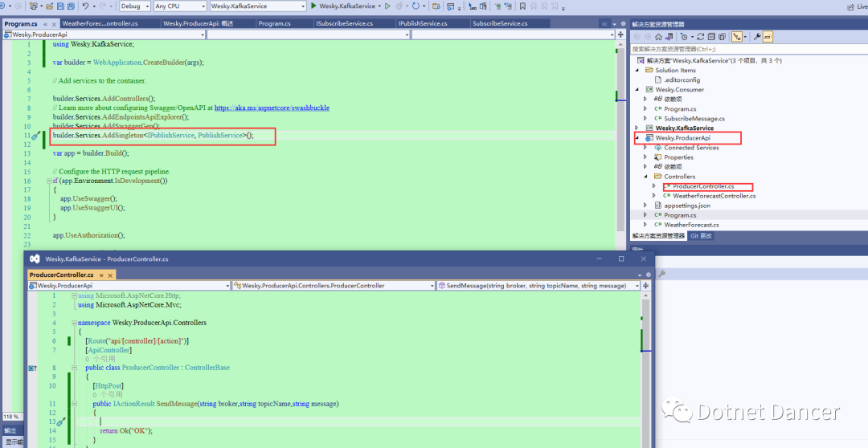The image size is (868, 448).
Task: Toggle the pin on the ProducerController.cs tab
Action: click(x=102, y=275)
